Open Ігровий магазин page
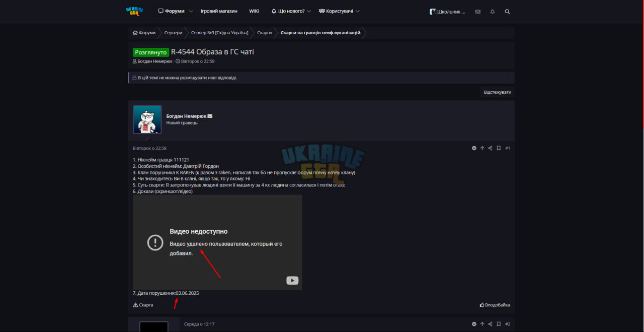Screen dimensions: 644x332 point(219,11)
